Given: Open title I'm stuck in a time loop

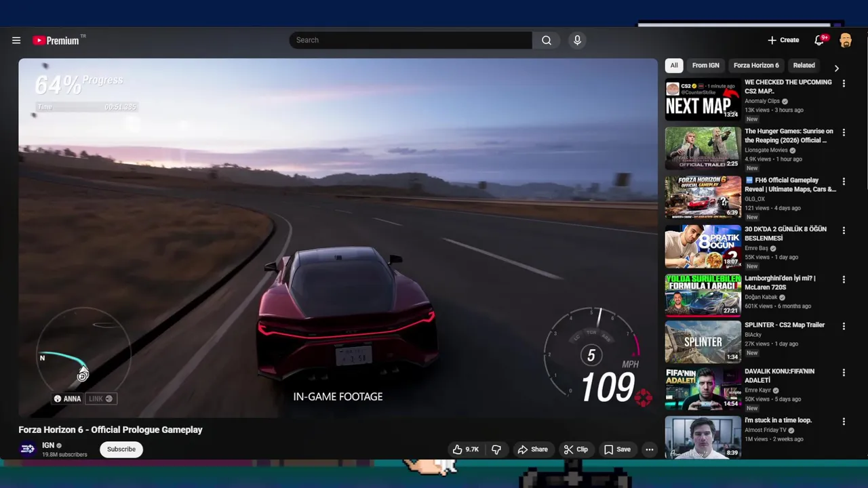Looking at the screenshot, I should pos(778,420).
